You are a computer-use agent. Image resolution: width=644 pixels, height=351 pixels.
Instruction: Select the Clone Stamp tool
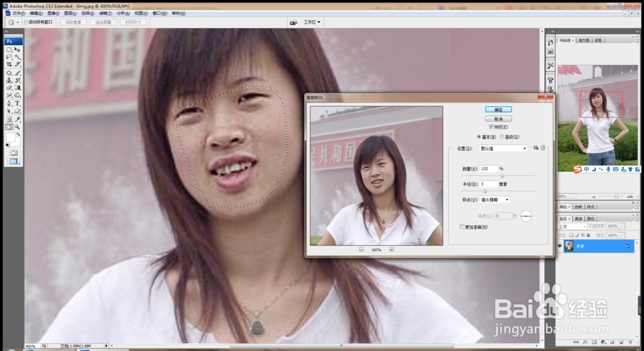point(9,81)
